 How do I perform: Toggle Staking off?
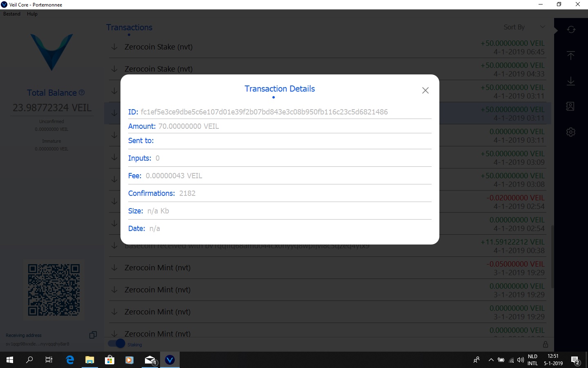click(x=116, y=343)
